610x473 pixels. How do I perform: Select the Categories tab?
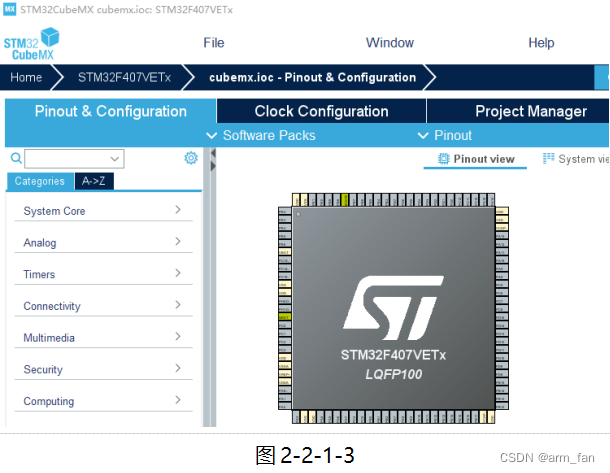40,181
